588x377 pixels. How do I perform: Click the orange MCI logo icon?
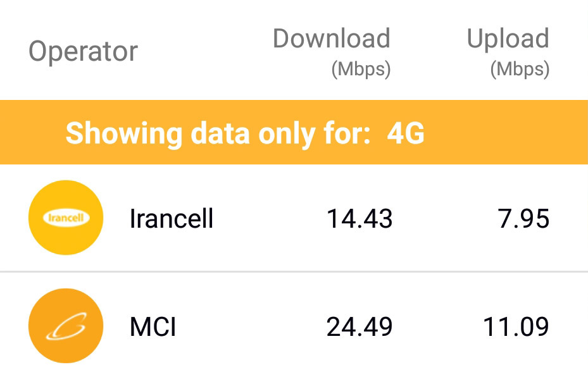(x=66, y=326)
